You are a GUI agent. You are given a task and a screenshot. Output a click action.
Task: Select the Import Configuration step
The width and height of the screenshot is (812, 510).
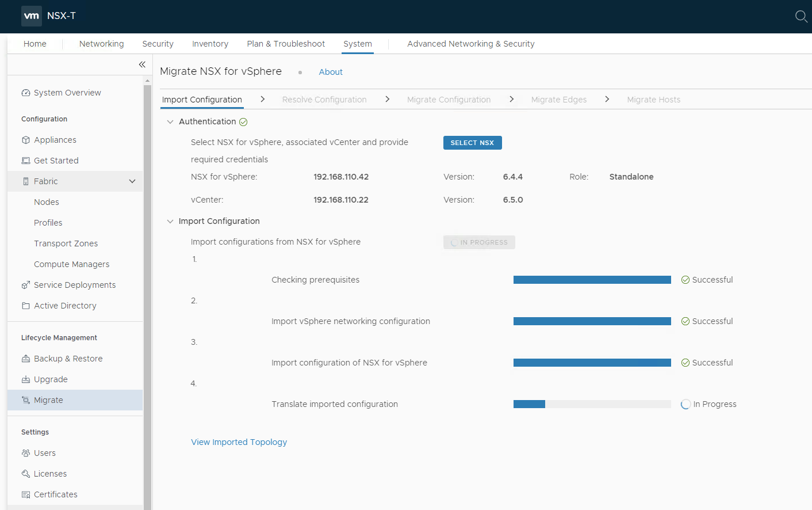tap(202, 100)
